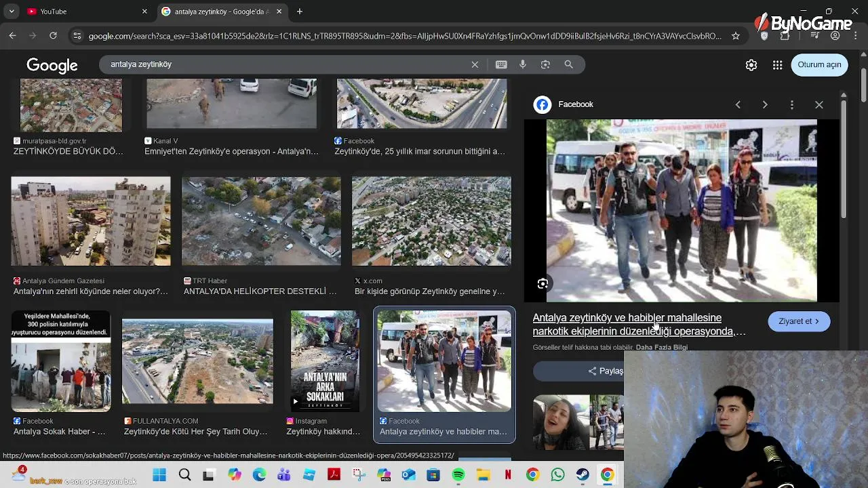Open Spotify from the taskbar
This screenshot has width=868, height=488.
coord(458,475)
